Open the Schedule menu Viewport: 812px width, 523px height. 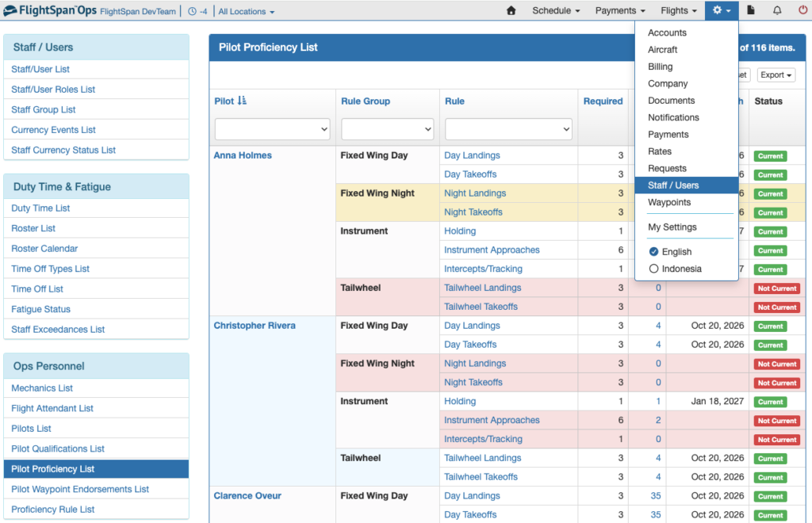coord(556,10)
